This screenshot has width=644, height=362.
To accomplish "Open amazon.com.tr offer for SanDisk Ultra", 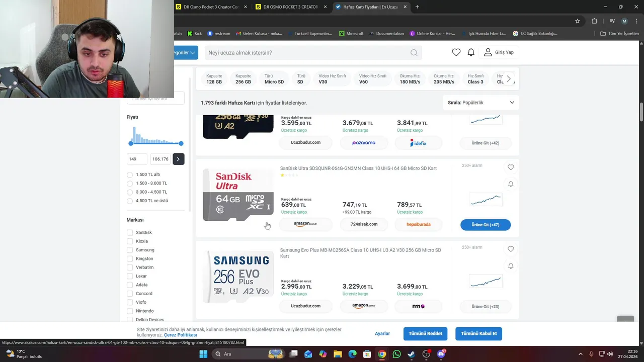I will point(305,224).
